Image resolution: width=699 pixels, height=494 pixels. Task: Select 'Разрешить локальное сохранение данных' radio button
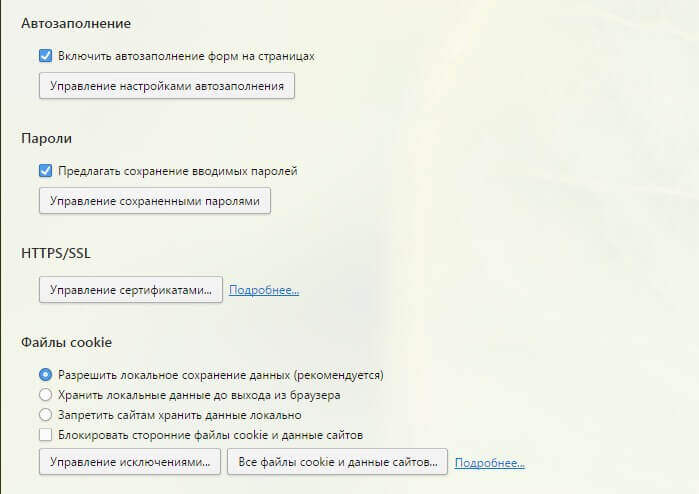[45, 375]
